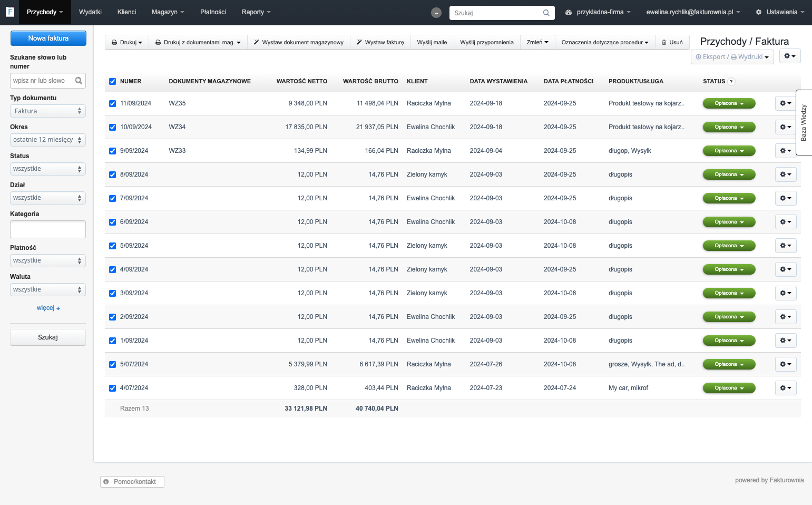
Task: Click więcej link for more filters
Action: 48,308
